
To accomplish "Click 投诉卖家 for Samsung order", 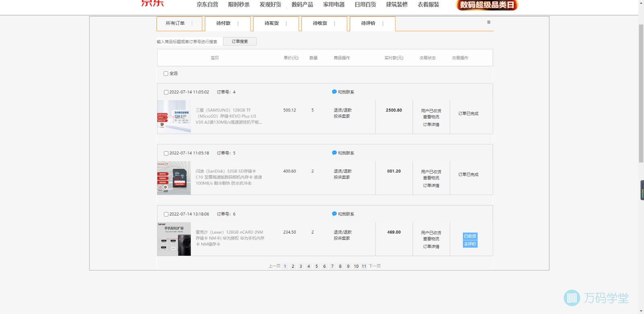I will pos(342,116).
